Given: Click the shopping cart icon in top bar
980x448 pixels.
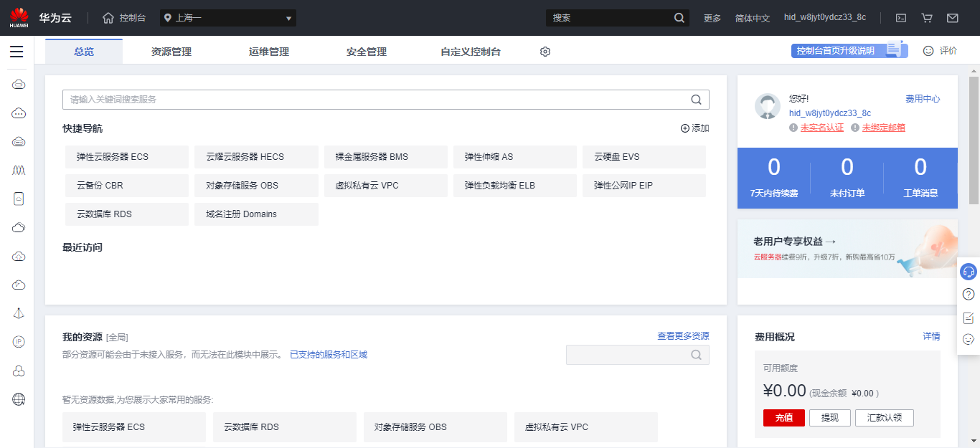Looking at the screenshot, I should point(926,17).
